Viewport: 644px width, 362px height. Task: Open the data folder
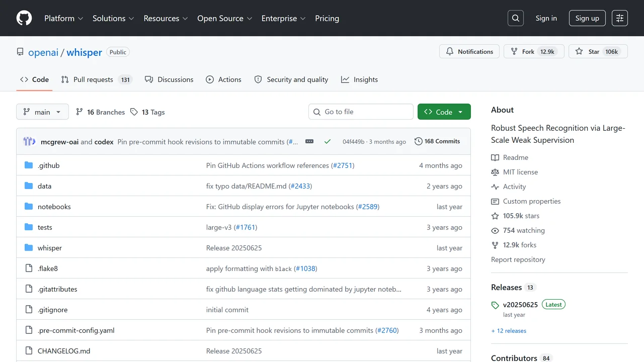(44, 186)
